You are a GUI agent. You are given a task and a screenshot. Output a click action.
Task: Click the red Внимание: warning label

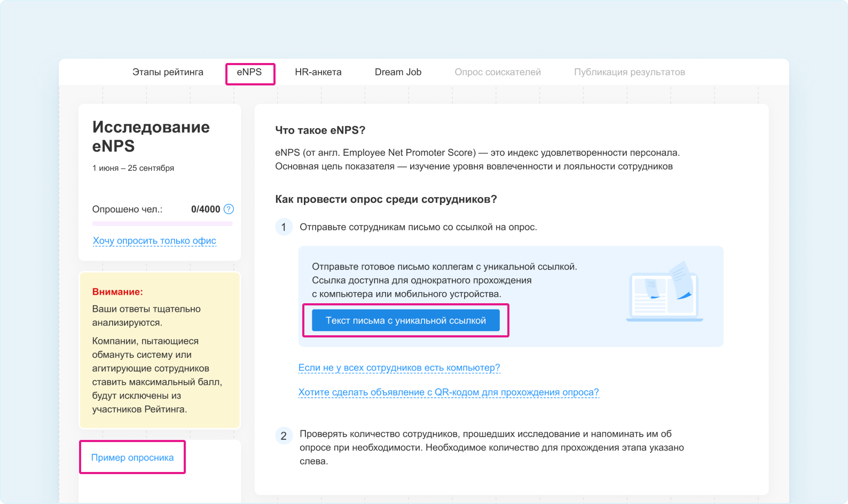coord(117,292)
